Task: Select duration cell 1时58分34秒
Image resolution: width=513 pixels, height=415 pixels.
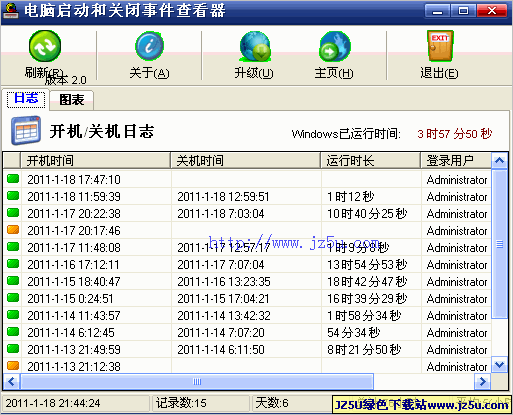Action: [364, 316]
